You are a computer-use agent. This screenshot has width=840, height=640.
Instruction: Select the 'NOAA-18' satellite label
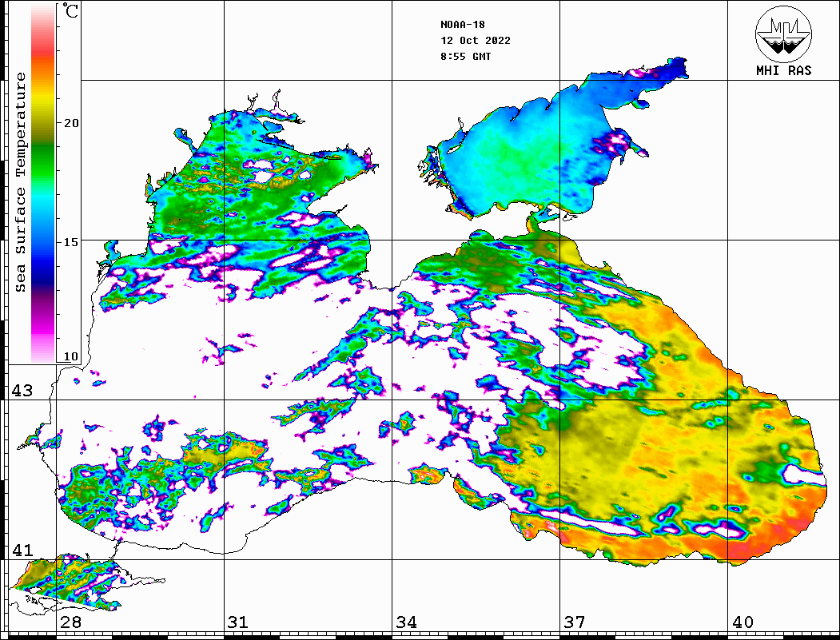(462, 25)
